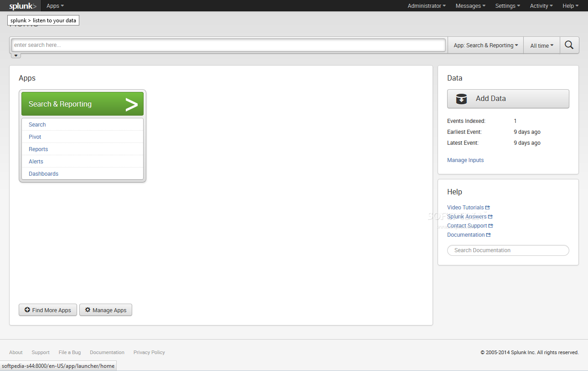The image size is (588, 371).
Task: Expand the search bar assistant toggle arrow
Action: click(x=15, y=56)
